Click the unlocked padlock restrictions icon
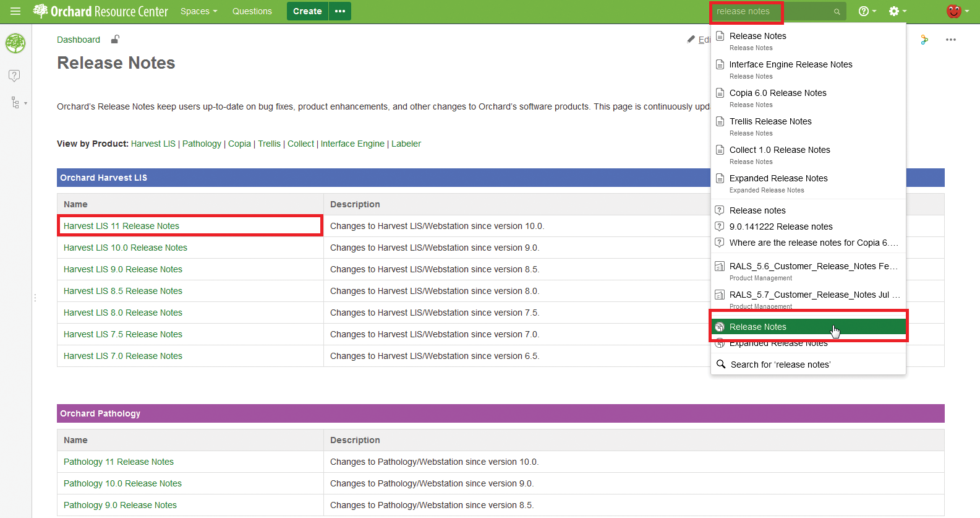980x518 pixels. pyautogui.click(x=115, y=40)
